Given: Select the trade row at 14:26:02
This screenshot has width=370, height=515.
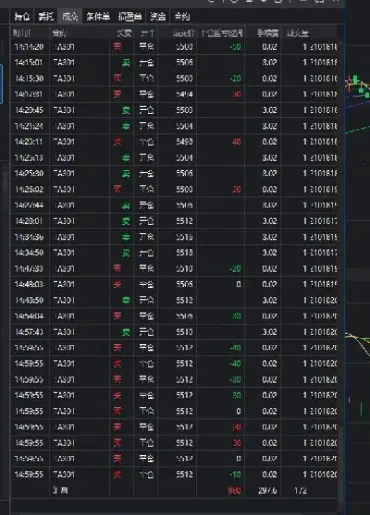Looking at the screenshot, I should 175,189.
